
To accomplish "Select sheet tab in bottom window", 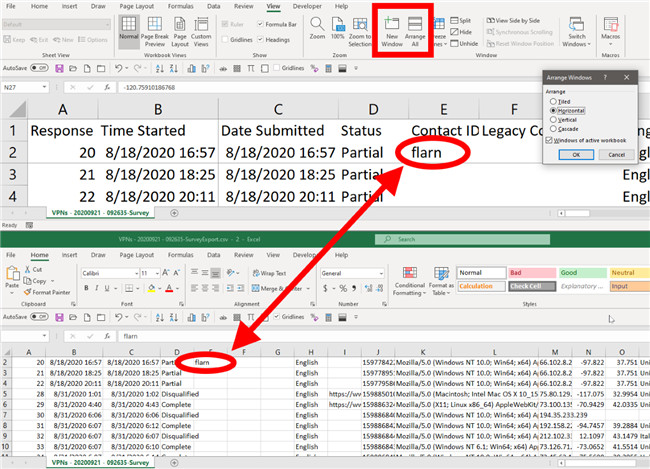I will click(x=100, y=462).
